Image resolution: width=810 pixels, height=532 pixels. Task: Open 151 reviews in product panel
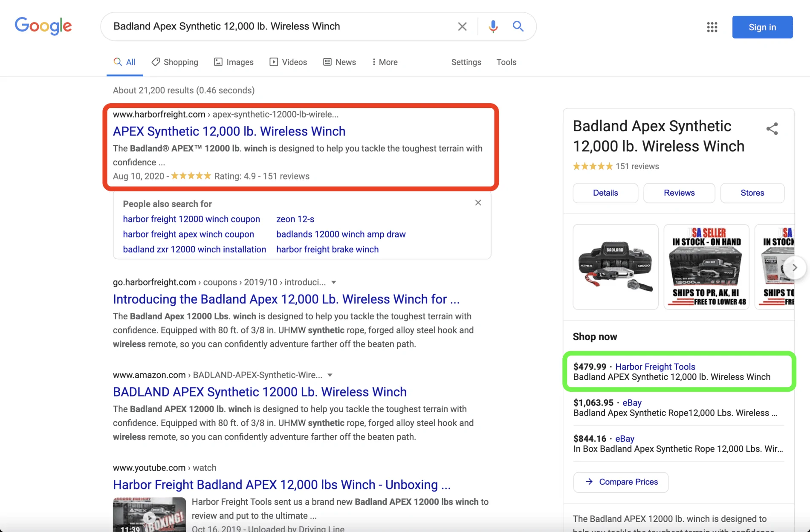coord(637,166)
